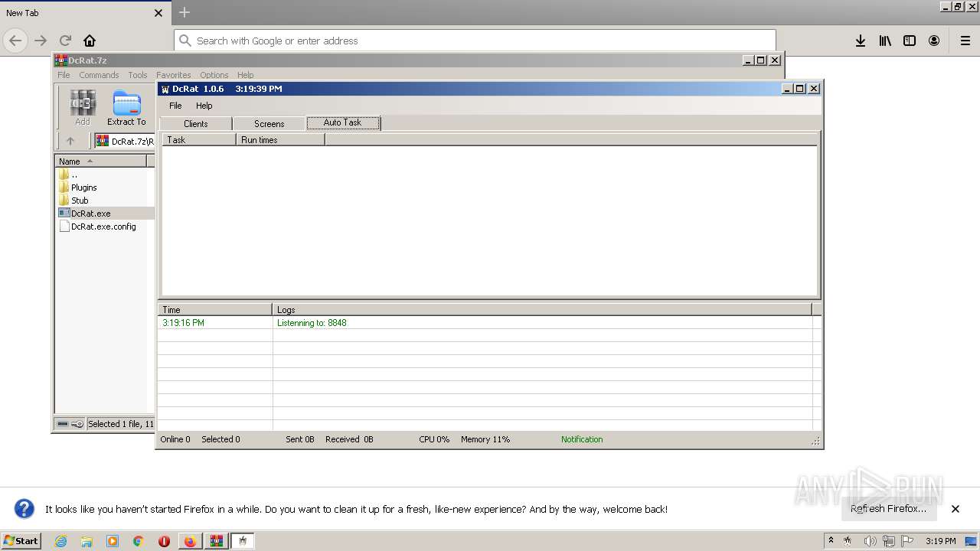This screenshot has height=551, width=980.
Task: Click the volume icon in system tray
Action: [x=870, y=541]
